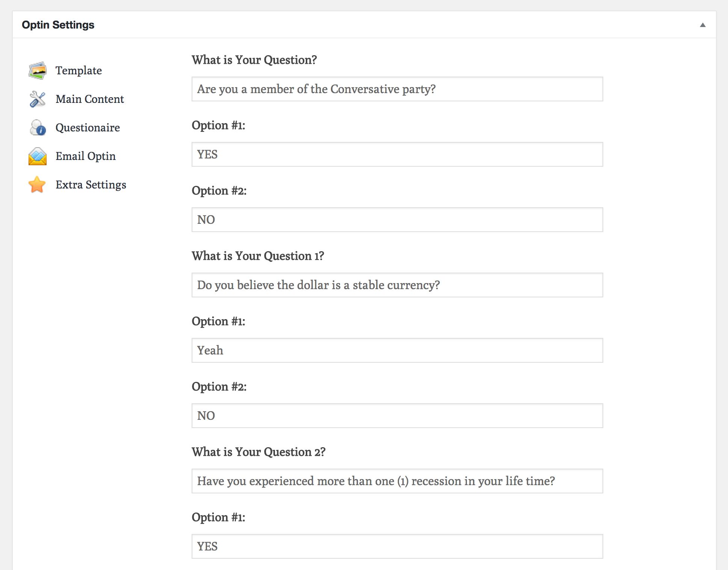728x570 pixels.
Task: Click the Questionaire info-person icon
Action: [38, 128]
